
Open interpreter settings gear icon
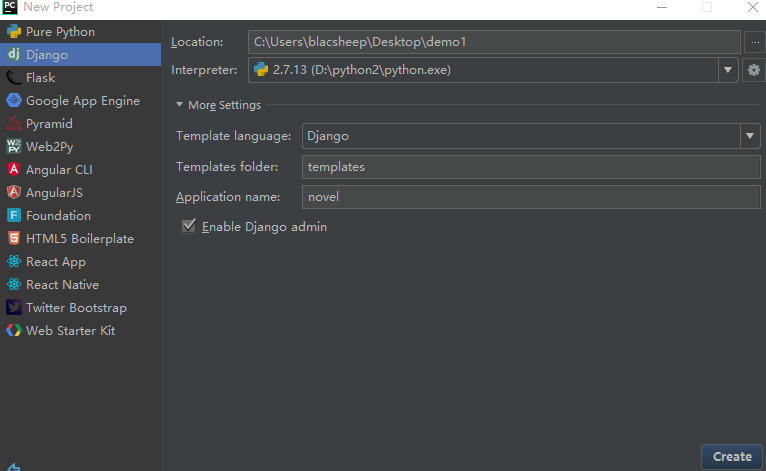755,70
